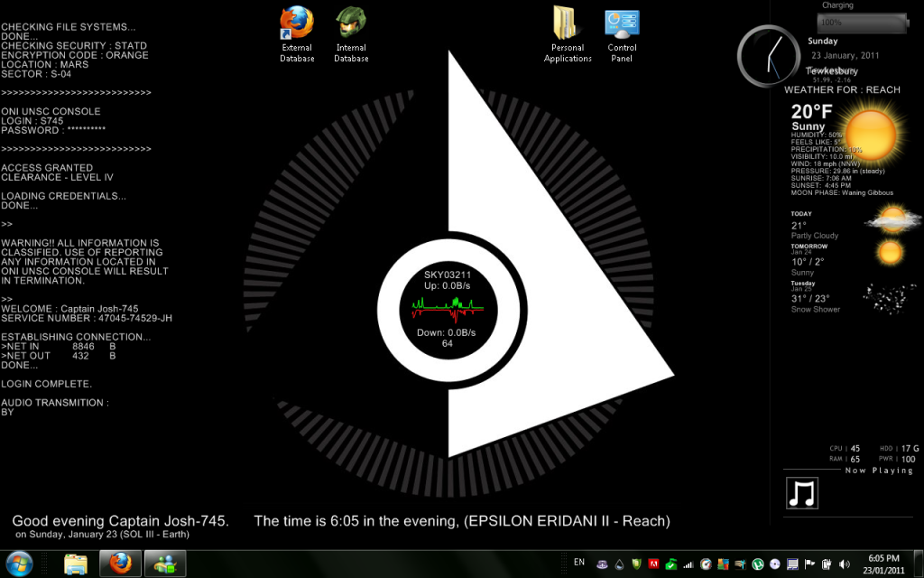The height and width of the screenshot is (578, 924).
Task: Click 'SERVICE NUMBER : 47045-74529-JH' line
Action: 87,319
